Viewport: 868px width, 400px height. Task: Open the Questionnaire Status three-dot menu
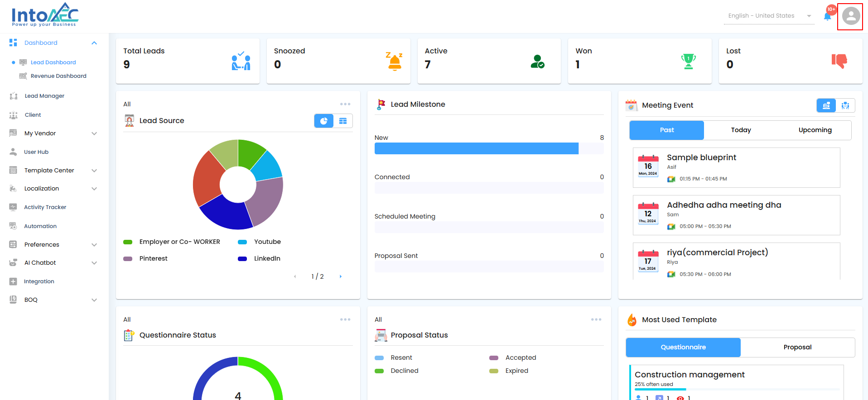click(345, 319)
